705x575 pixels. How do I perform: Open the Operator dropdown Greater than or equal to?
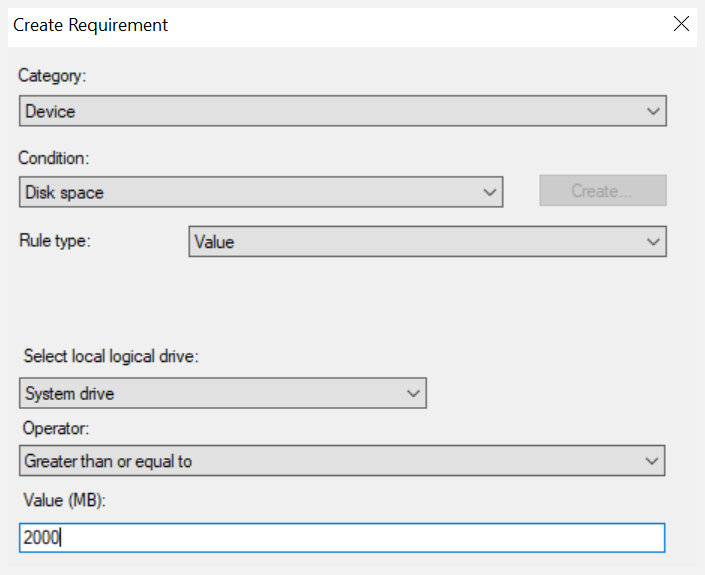342,460
